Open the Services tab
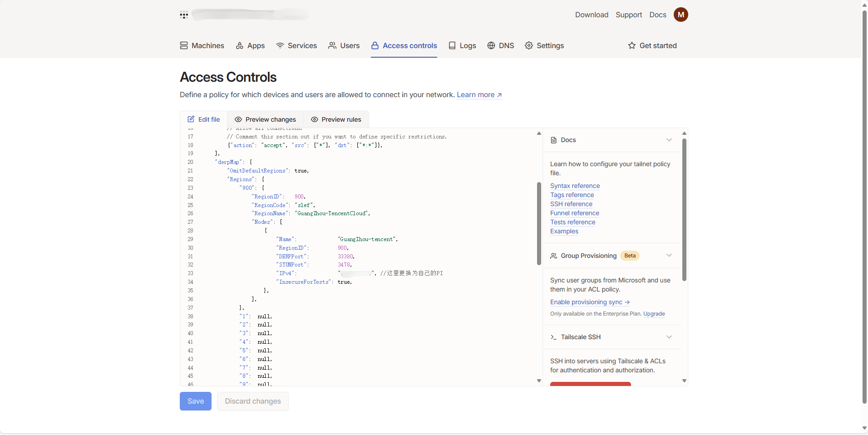This screenshot has height=435, width=868. tap(296, 45)
